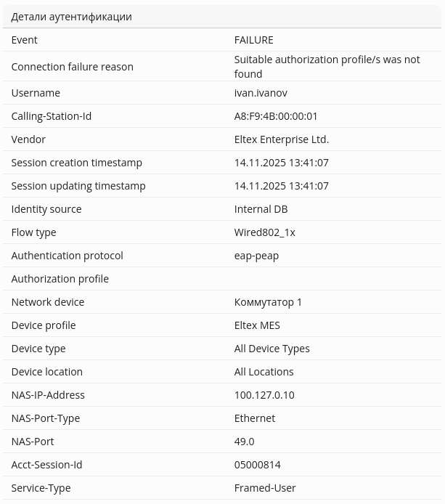Click the Wired802_1x flow type value

[x=264, y=232]
